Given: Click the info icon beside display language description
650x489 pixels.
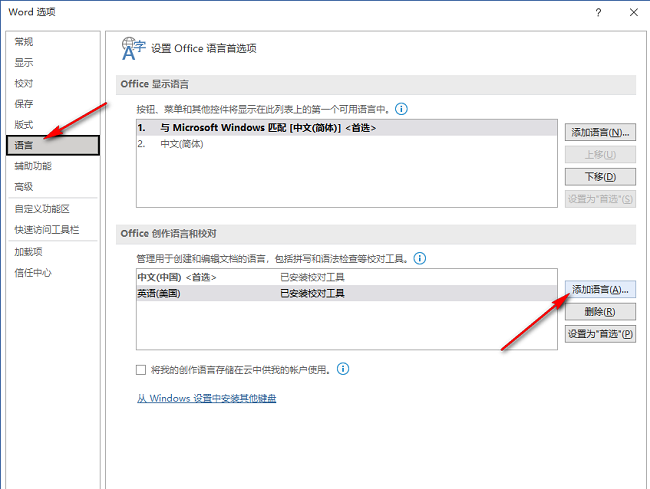Looking at the screenshot, I should click(401, 109).
